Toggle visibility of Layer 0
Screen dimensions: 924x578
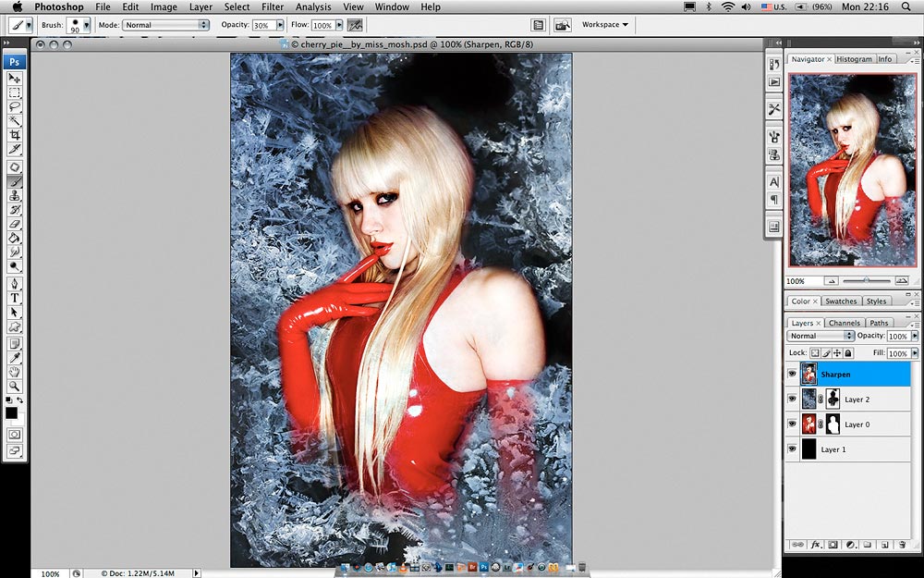(792, 424)
